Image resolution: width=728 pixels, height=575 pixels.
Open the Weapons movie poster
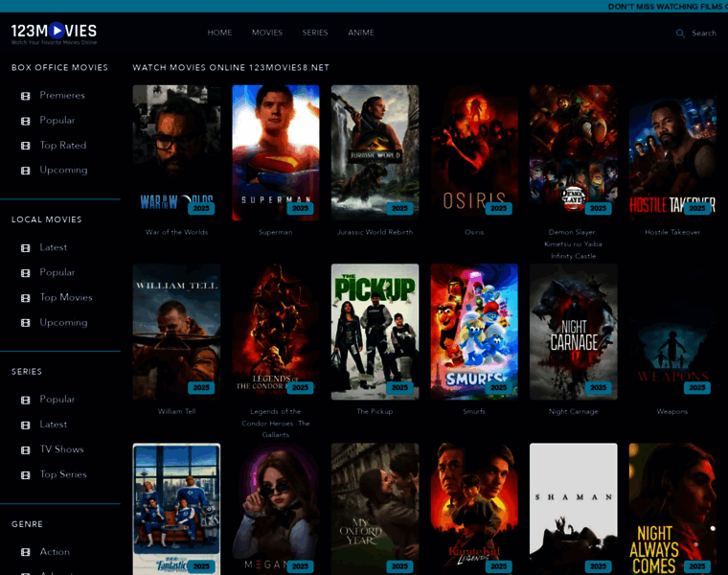pyautogui.click(x=672, y=332)
